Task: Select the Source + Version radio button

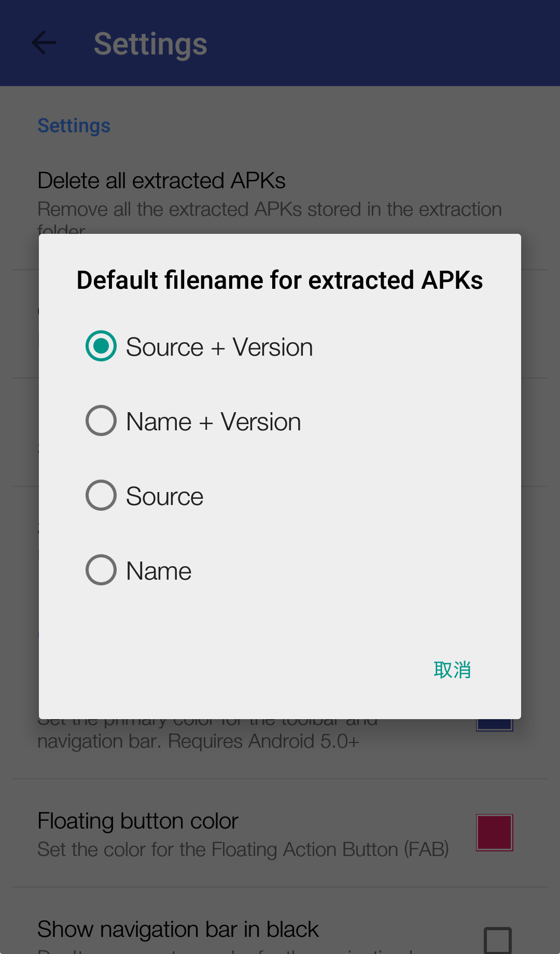Action: coord(101,346)
